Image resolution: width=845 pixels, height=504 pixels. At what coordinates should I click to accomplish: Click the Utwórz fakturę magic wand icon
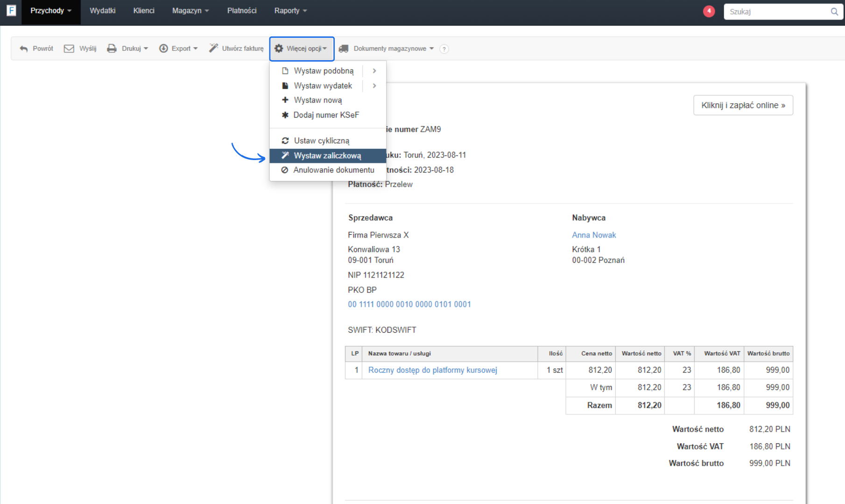[x=213, y=48]
